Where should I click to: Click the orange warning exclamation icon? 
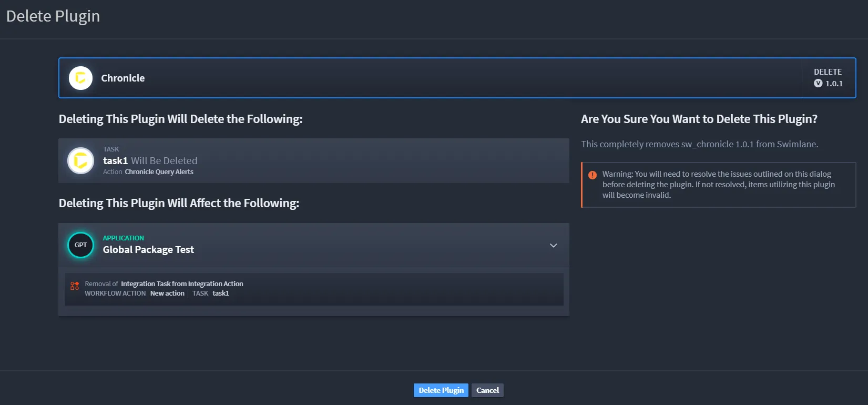pos(593,175)
